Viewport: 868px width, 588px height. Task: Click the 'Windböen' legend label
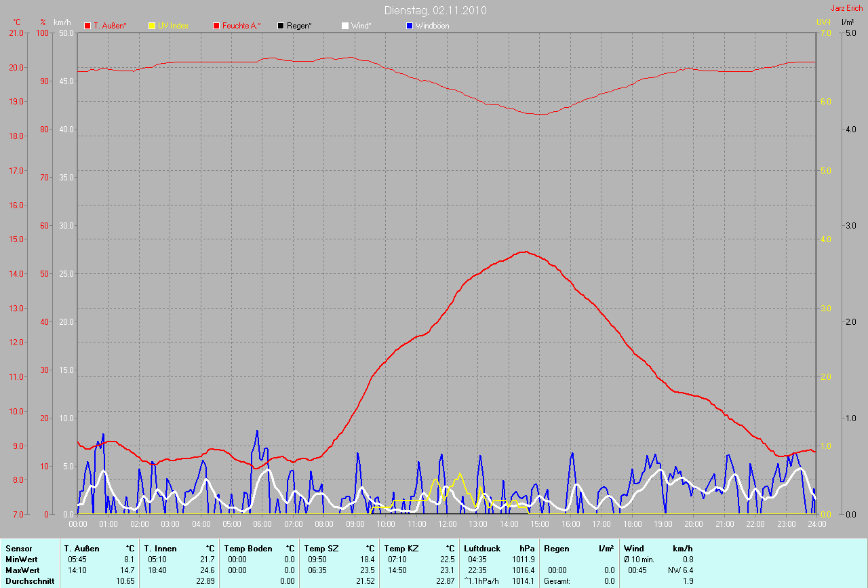432,26
